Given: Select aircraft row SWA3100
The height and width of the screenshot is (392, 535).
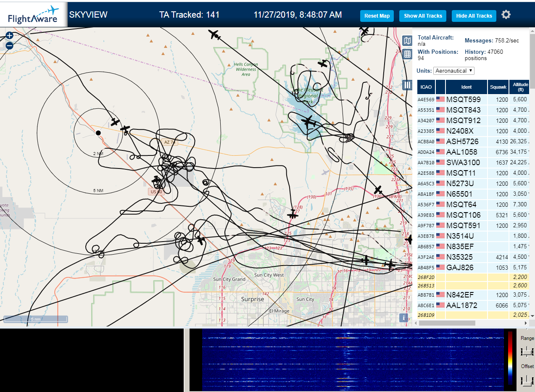Looking at the screenshot, I should pyautogui.click(x=473, y=163).
